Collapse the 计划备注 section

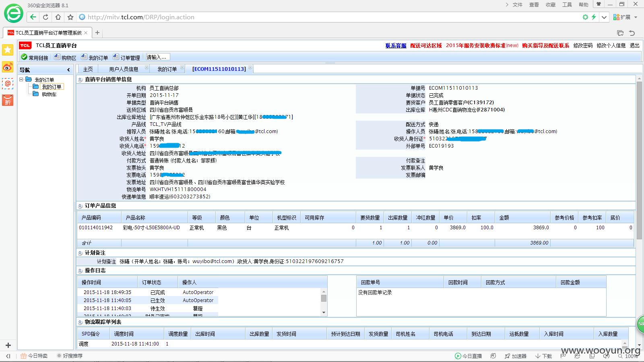coord(80,253)
